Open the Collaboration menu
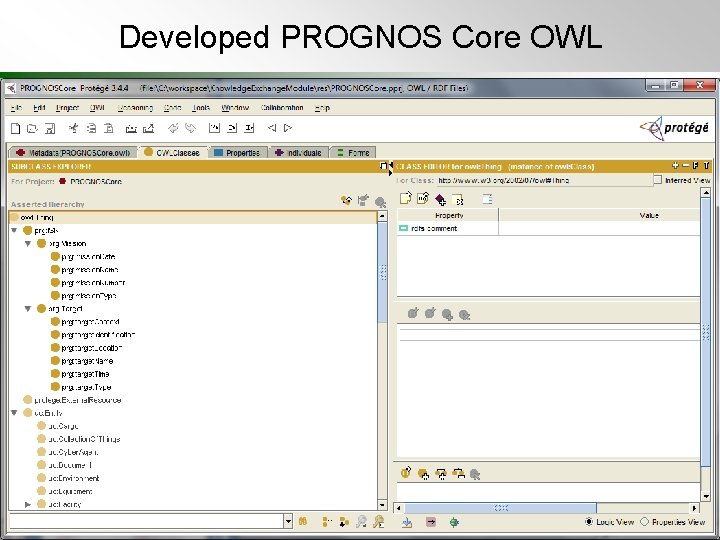This screenshot has width=720, height=540. pos(282,108)
